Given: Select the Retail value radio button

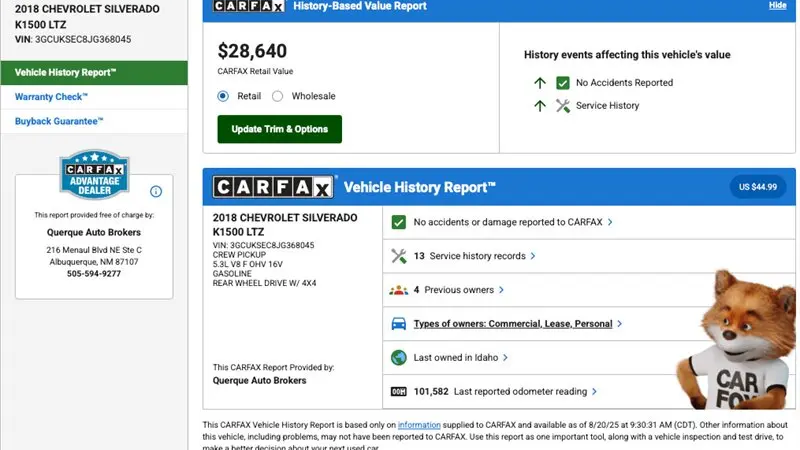Looking at the screenshot, I should (x=223, y=96).
